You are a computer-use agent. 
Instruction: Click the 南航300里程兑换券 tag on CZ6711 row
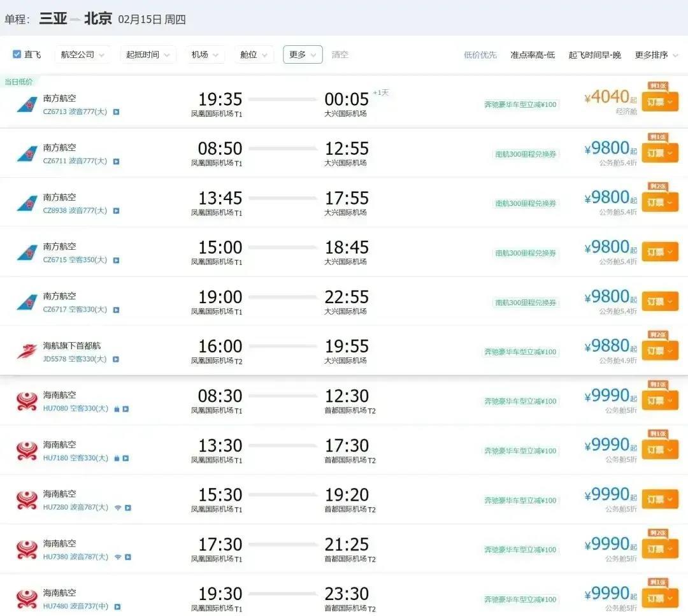(x=526, y=154)
